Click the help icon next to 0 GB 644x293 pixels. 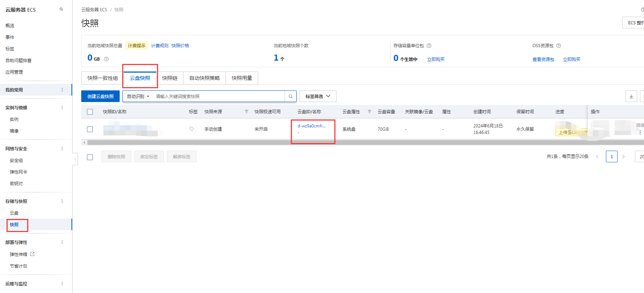106,59
